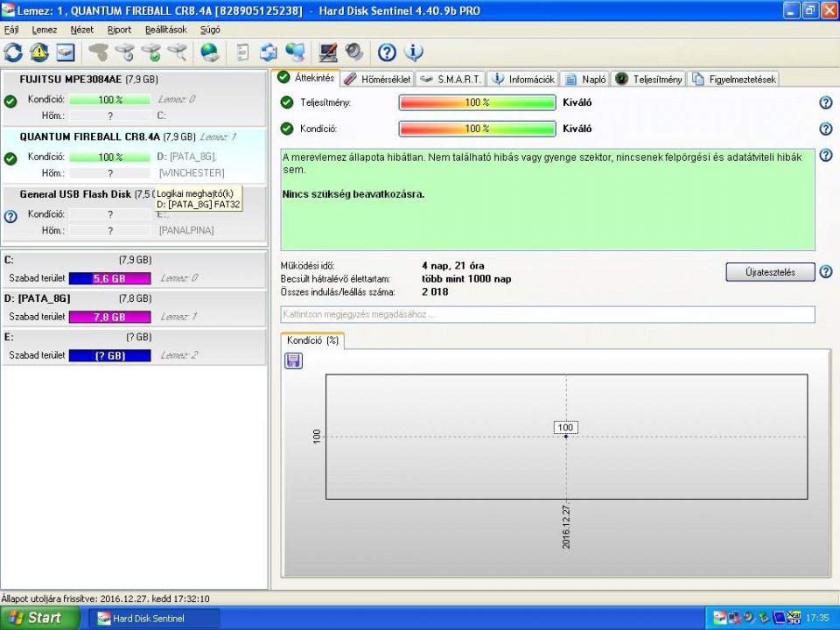Click the Safely Remove Hardware tray icon

click(764, 619)
